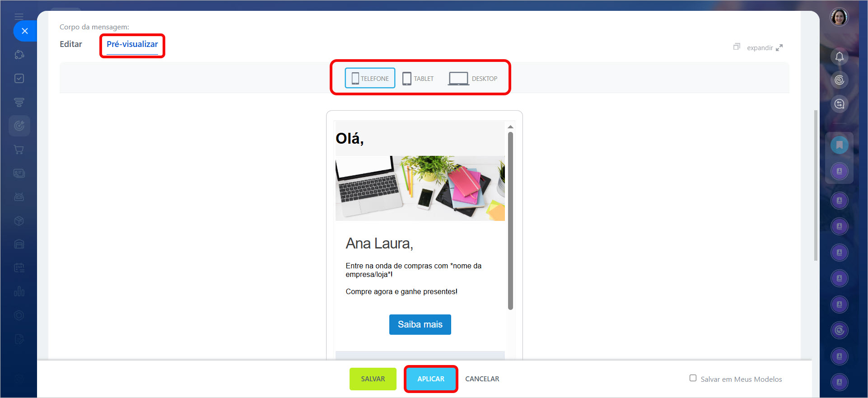This screenshot has height=398, width=868.
Task: Click the Olá, heading in preview
Action: tap(350, 138)
